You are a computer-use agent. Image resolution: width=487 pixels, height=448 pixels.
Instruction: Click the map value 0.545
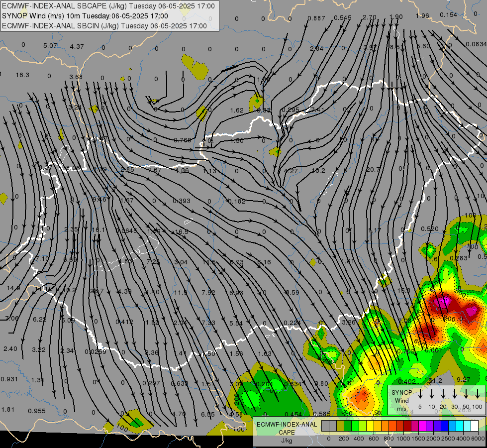(343, 18)
